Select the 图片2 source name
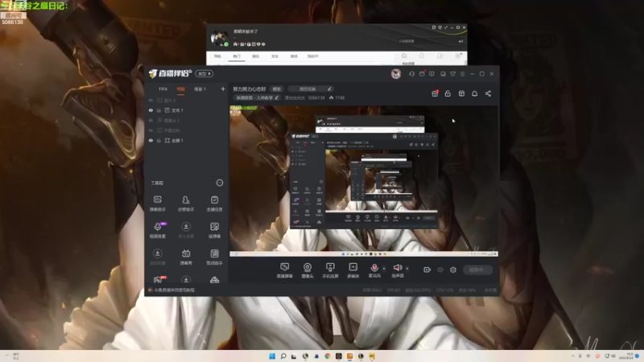644x362 pixels. pyautogui.click(x=170, y=100)
